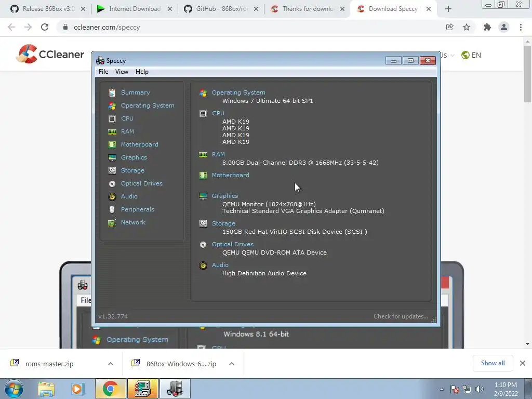Click the Audio speaker icon in sidebar
This screenshot has width=532, height=399.
coord(112,197)
